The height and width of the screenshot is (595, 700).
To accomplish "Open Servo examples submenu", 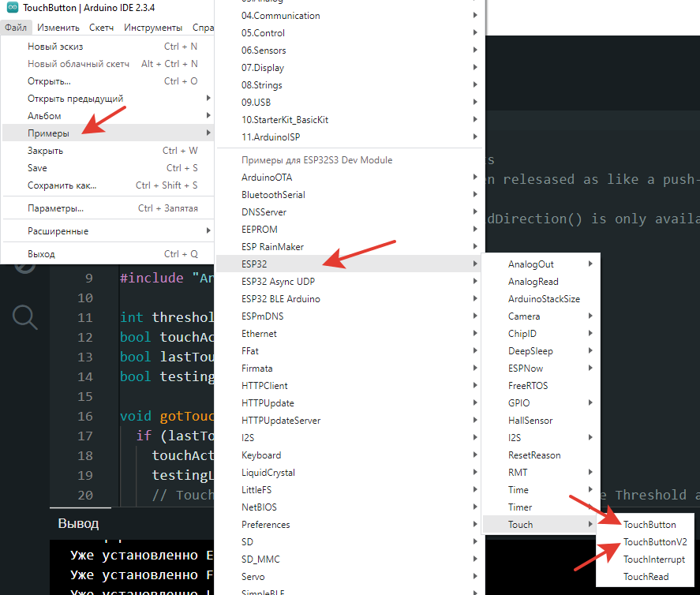I will click(349, 577).
